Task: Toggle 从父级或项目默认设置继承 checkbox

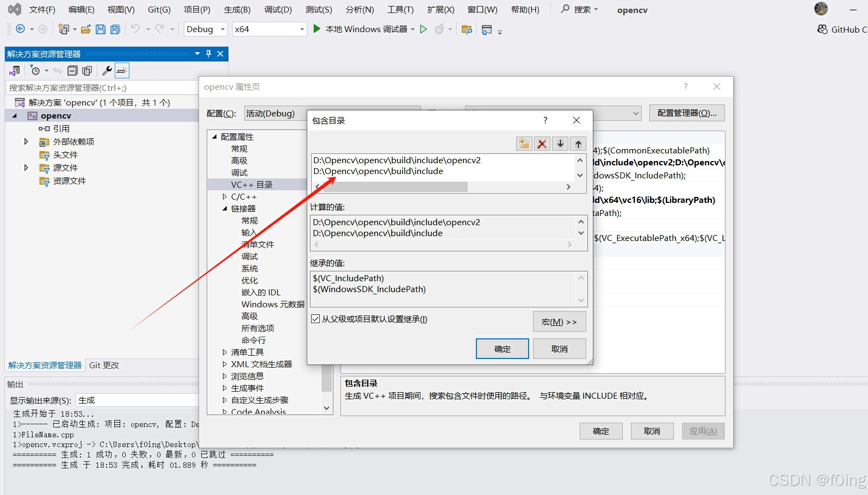Action: (x=315, y=319)
